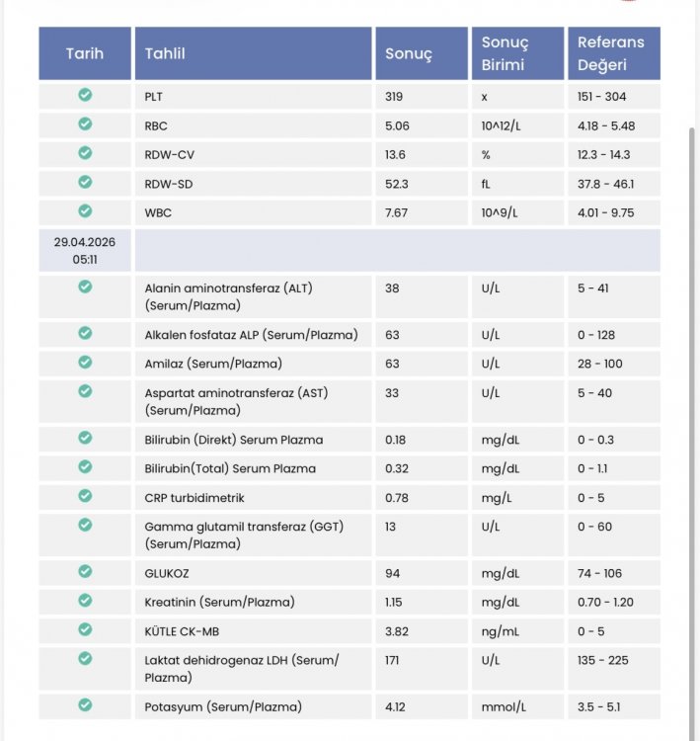Screen dimensions: 700x741
Task: Tap the check icon for CRP turbidimetrik
Action: (x=85, y=496)
